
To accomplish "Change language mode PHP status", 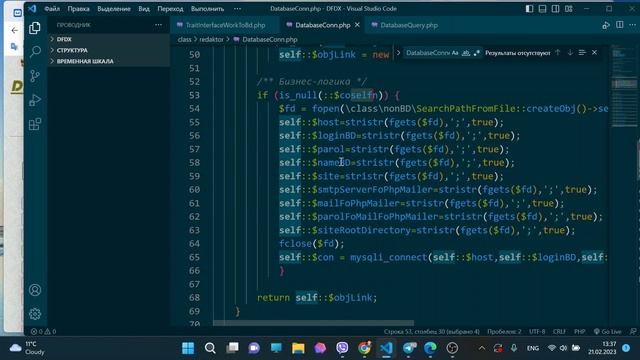I will pos(580,331).
